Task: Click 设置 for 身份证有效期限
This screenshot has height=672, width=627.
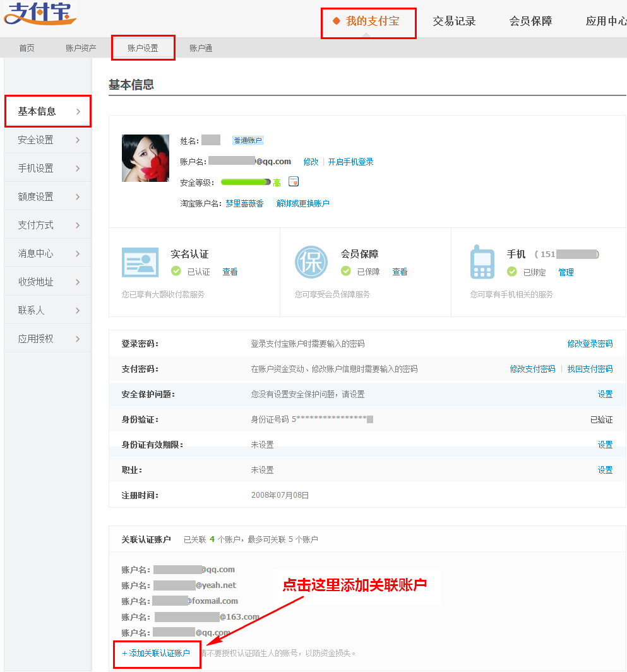Action: click(x=605, y=445)
